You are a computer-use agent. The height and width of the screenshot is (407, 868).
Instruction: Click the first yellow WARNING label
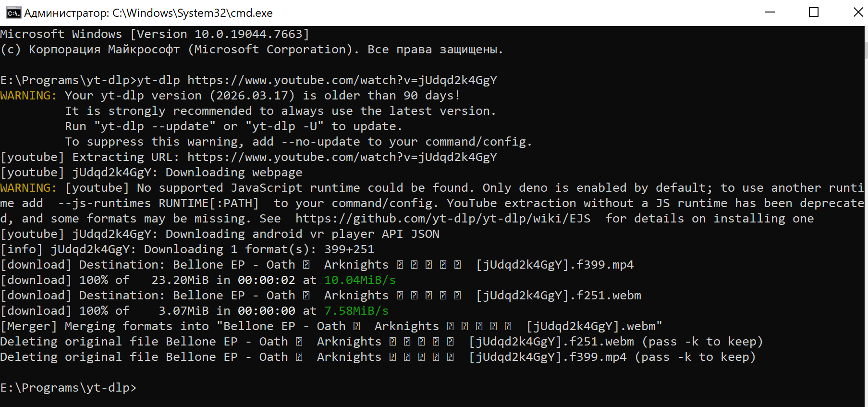28,96
